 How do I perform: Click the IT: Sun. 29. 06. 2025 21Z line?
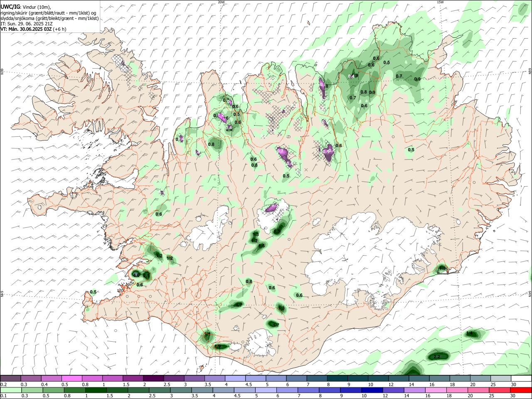(x=26, y=24)
